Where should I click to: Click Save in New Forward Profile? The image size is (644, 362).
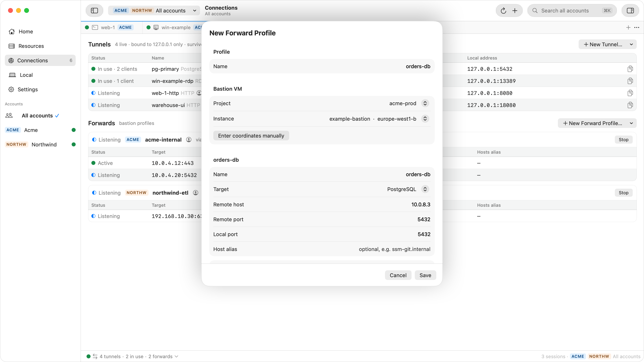click(425, 275)
